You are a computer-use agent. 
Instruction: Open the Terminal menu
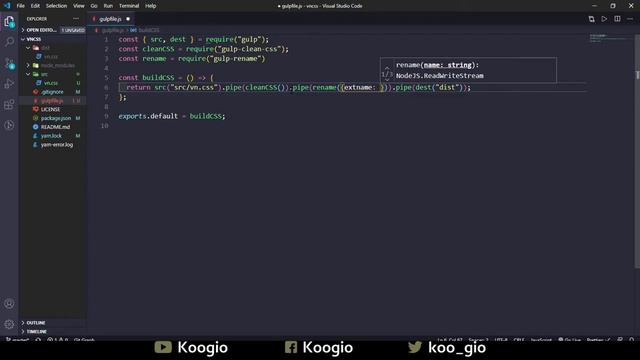coord(129,6)
